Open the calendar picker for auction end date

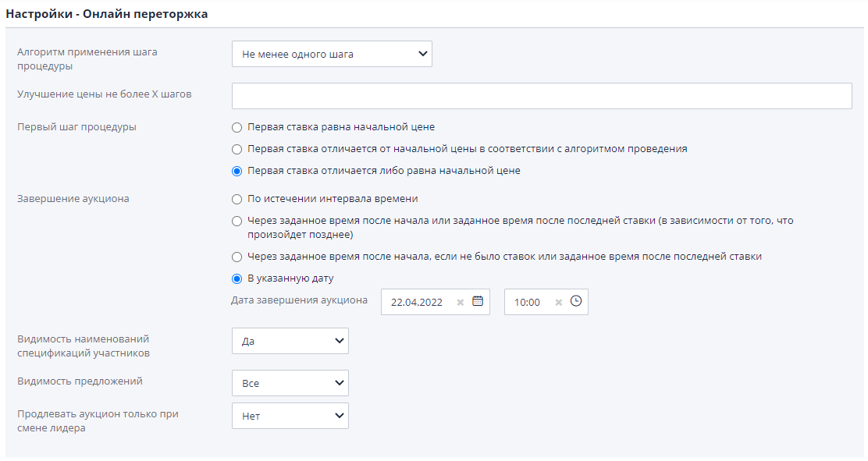coord(477,302)
